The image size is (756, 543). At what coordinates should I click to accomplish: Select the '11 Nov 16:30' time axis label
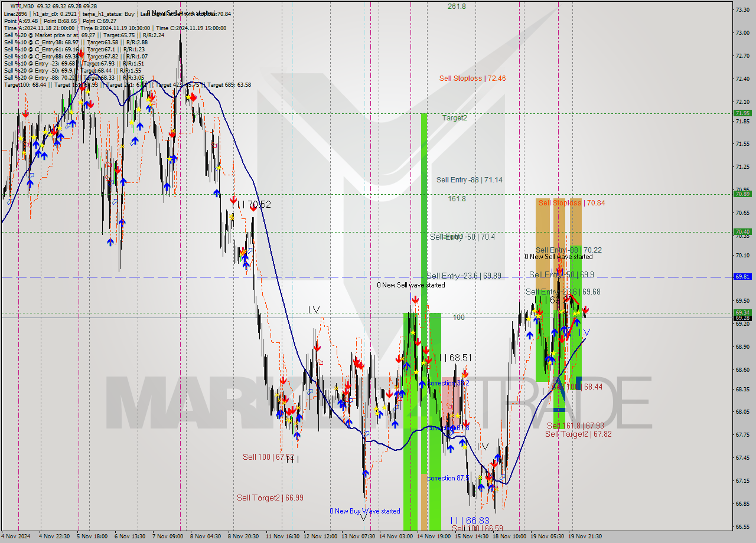coord(283,537)
